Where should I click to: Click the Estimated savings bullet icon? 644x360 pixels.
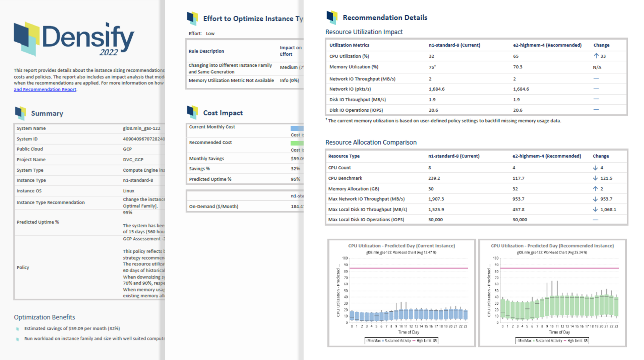[17, 328]
